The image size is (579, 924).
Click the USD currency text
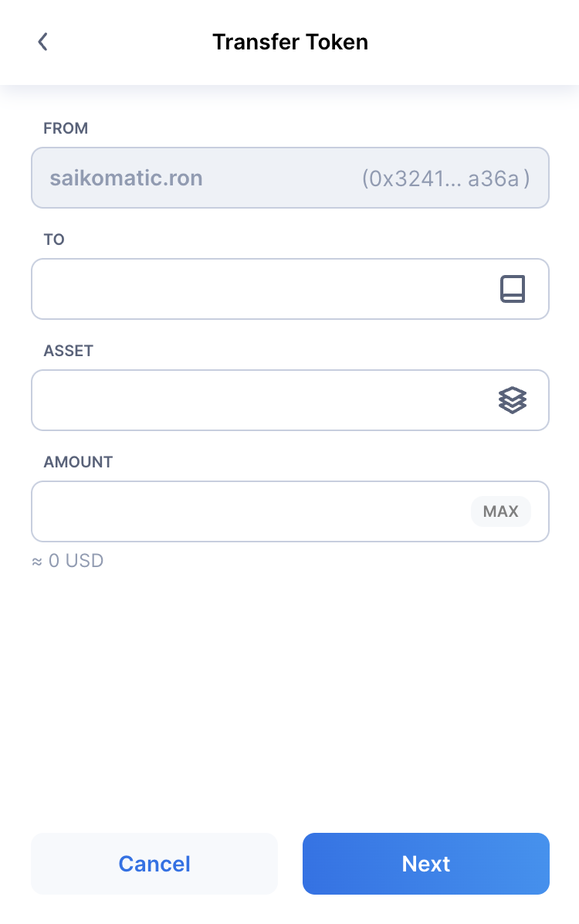pos(84,560)
